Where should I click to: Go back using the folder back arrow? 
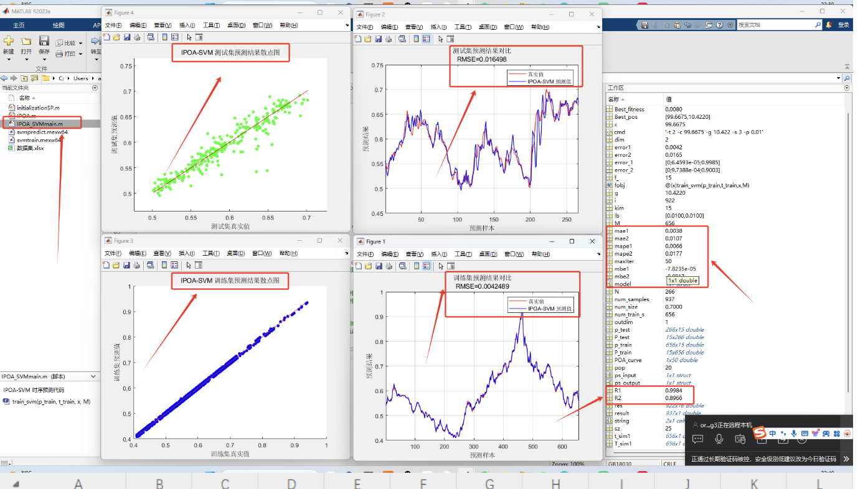(x=4, y=78)
